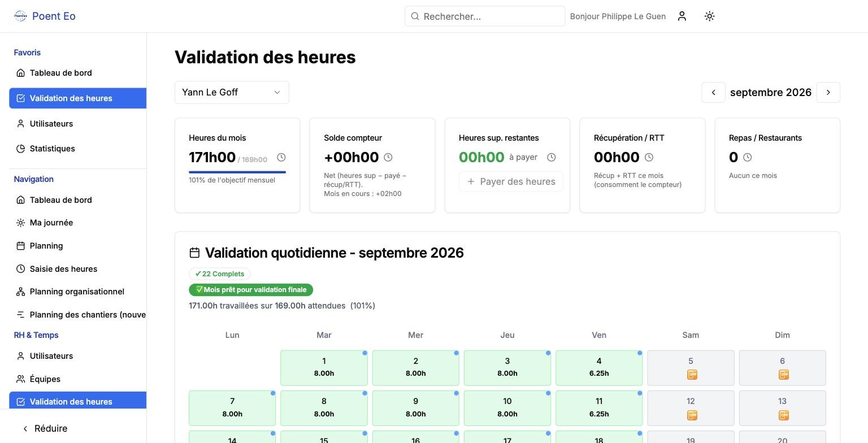The width and height of the screenshot is (868, 443).
Task: Go to the previous month
Action: tap(713, 93)
